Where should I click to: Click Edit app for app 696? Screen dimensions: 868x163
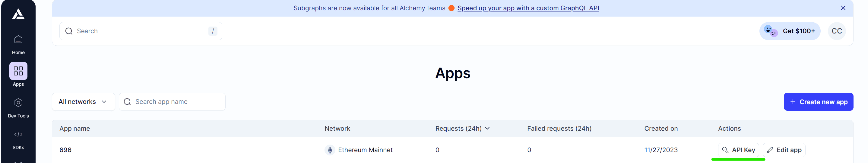[x=784, y=150]
